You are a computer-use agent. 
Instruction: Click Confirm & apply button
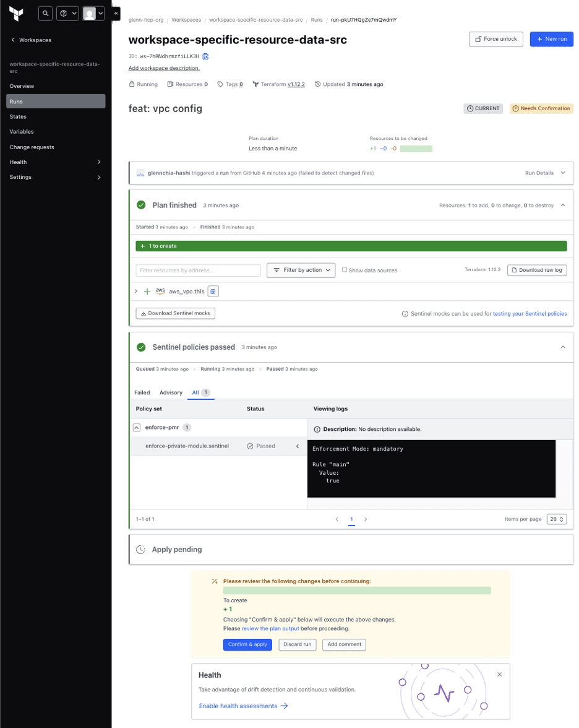[x=247, y=644]
